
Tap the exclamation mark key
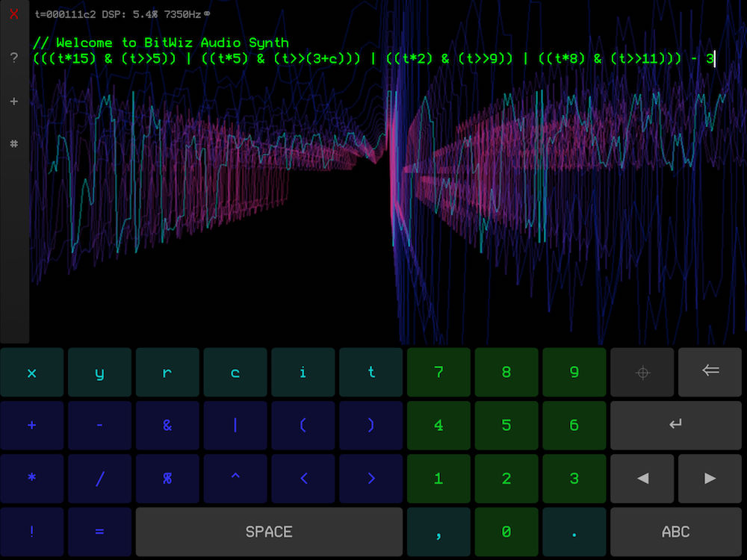(32, 532)
